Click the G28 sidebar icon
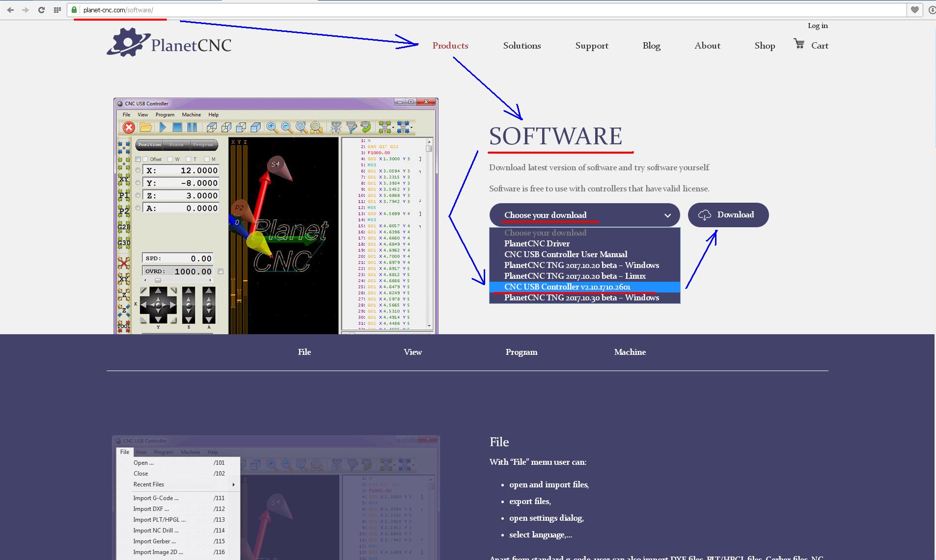 pyautogui.click(x=124, y=227)
